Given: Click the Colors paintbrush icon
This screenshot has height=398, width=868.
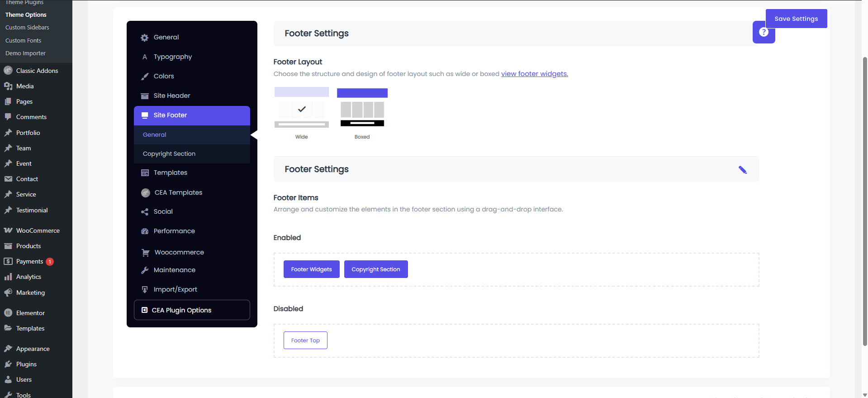Looking at the screenshot, I should (x=145, y=77).
